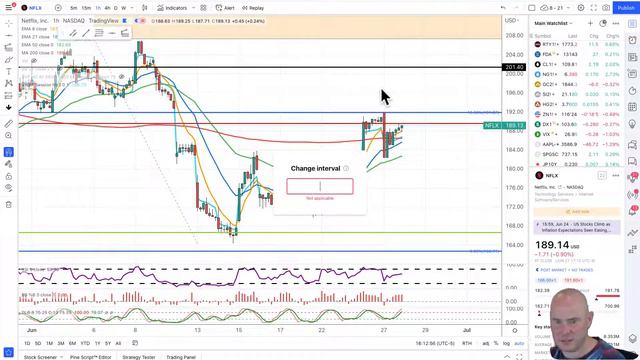Image resolution: width=640 pixels, height=360 pixels.
Task: Click the Publish button
Action: (x=626, y=8)
